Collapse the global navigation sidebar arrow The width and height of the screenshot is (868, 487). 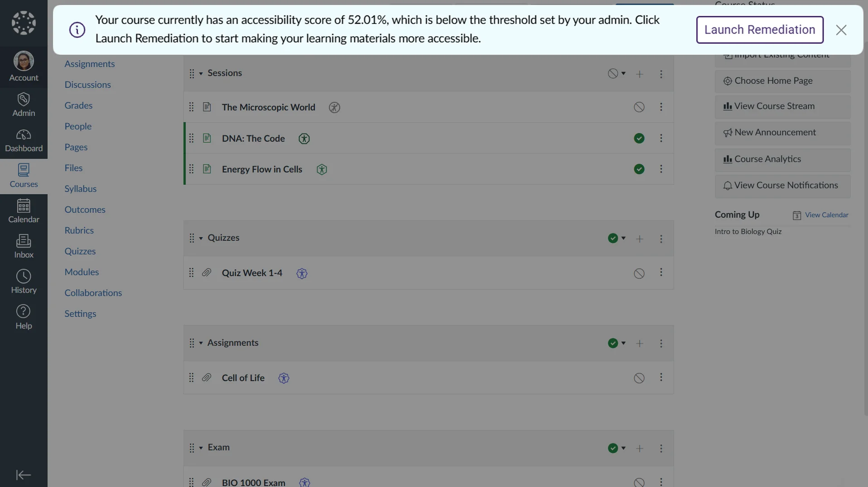(x=24, y=475)
